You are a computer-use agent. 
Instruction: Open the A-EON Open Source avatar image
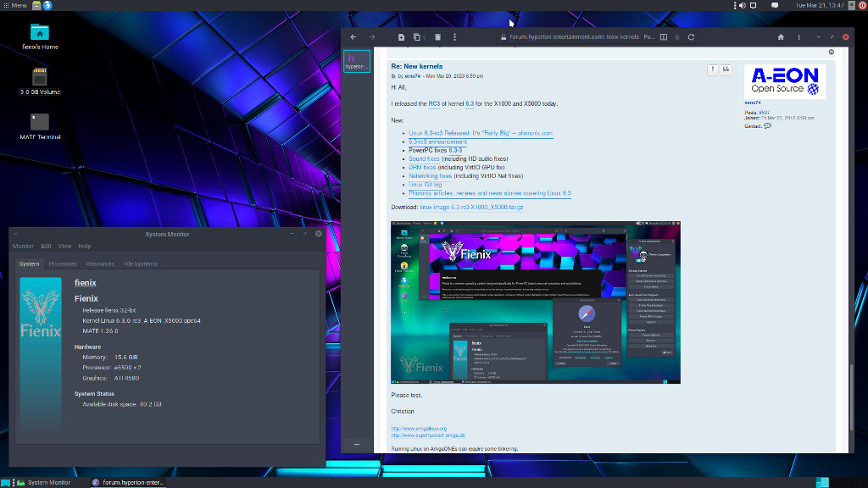784,81
